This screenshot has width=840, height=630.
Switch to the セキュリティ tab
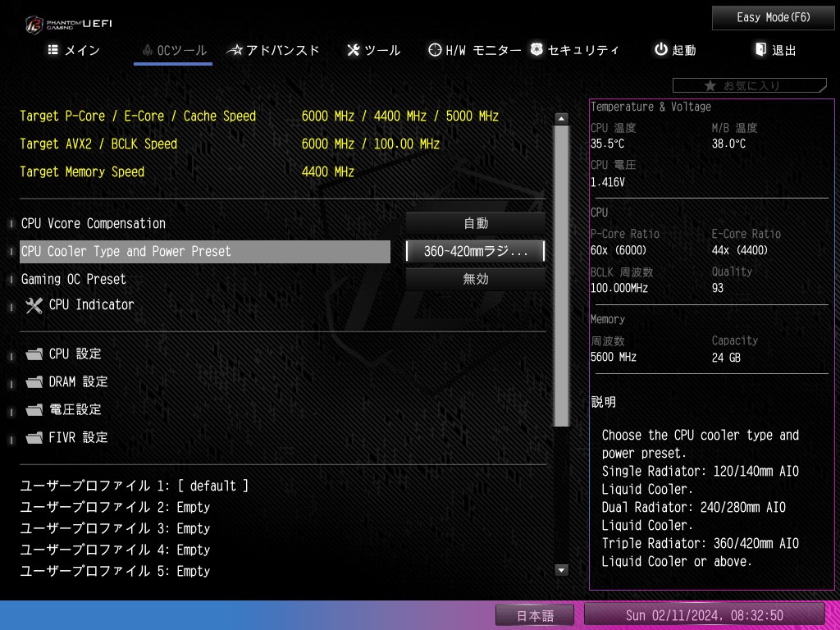(x=574, y=50)
